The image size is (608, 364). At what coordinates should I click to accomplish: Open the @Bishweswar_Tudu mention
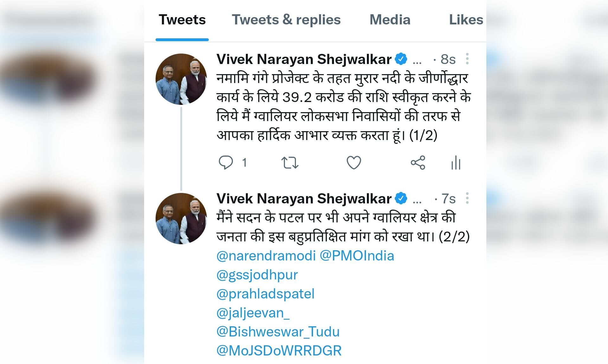tap(278, 332)
